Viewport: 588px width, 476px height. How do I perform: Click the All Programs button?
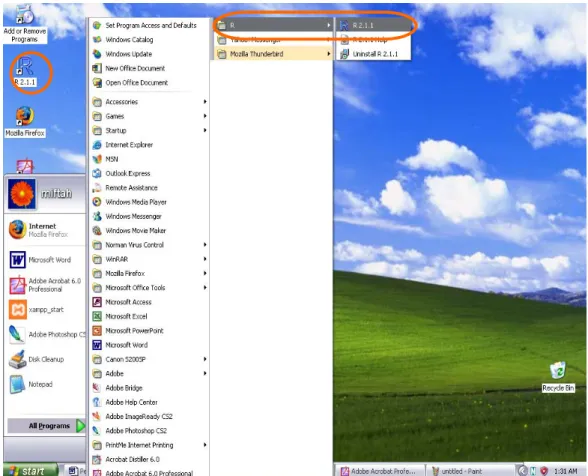click(x=46, y=426)
